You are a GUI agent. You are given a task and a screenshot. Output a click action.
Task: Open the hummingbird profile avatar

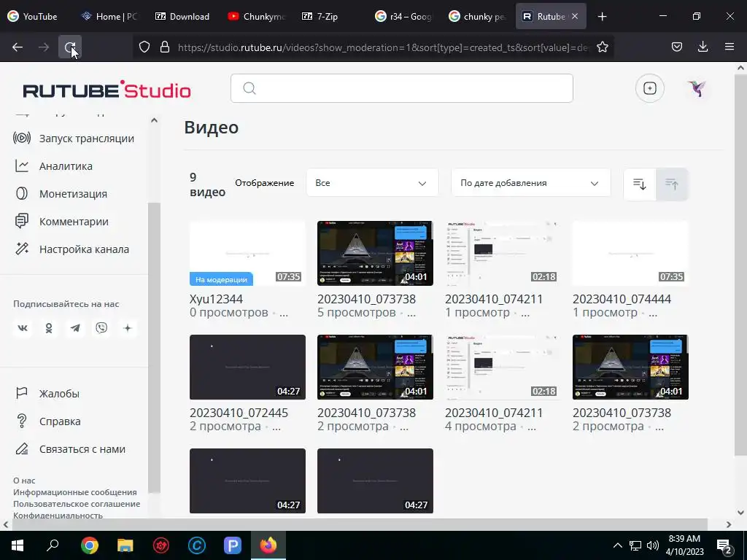(x=697, y=88)
